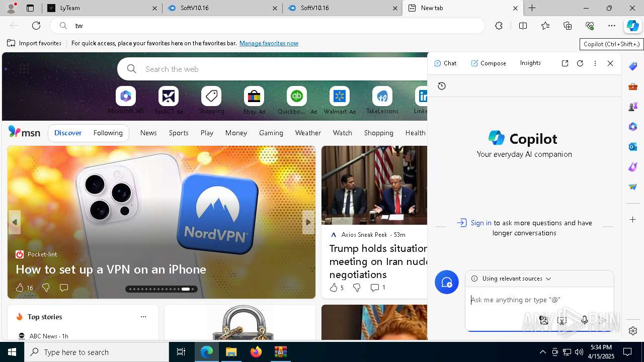Open the Tools briefcase sidebar icon
Viewport: 644px width, 362px height.
coord(633,86)
